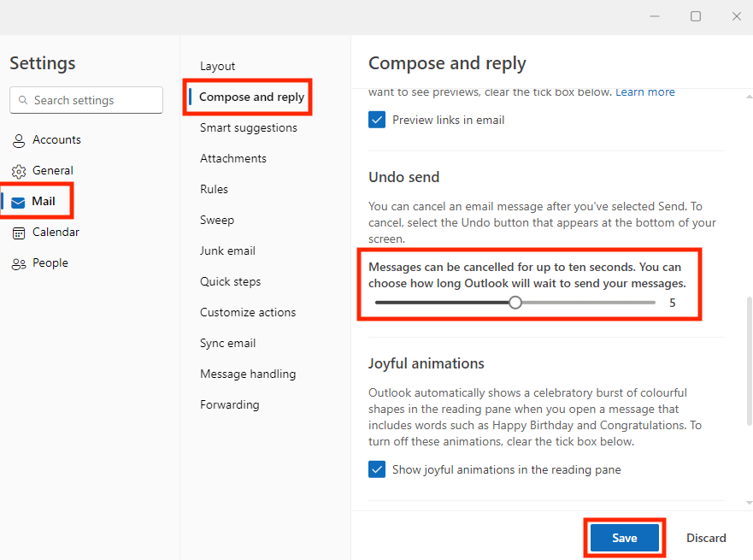Select the Message handling option
This screenshot has width=753, height=560.
[x=248, y=374]
